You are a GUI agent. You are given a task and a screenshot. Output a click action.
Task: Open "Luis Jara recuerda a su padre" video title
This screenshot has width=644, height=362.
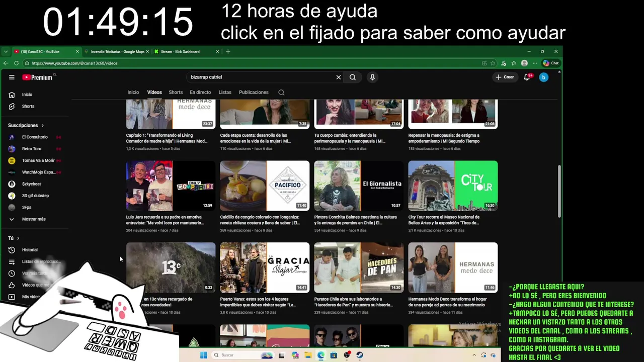pos(166,220)
